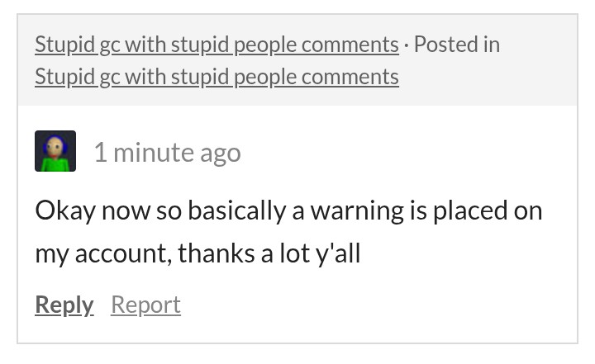Viewport: 595px width, 364px height.
Task: Click the commenter's Baldi avatar picture
Action: tap(55, 152)
